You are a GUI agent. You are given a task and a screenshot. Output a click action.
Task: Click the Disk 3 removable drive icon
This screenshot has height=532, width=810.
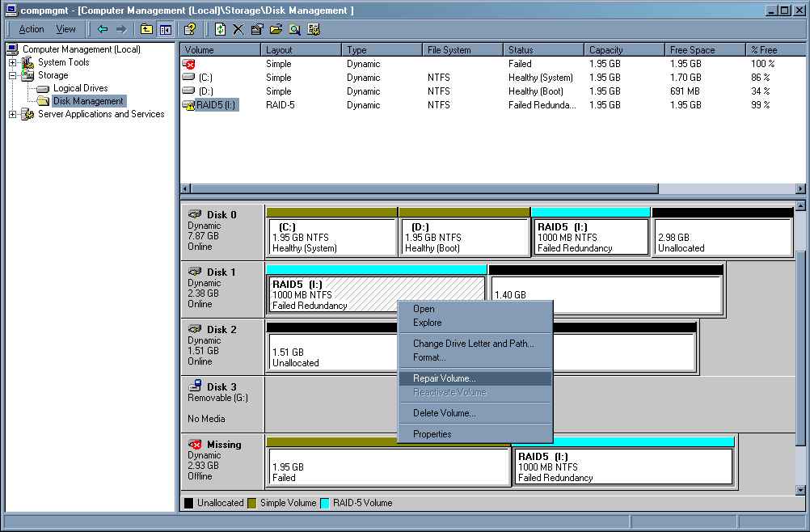(196, 386)
